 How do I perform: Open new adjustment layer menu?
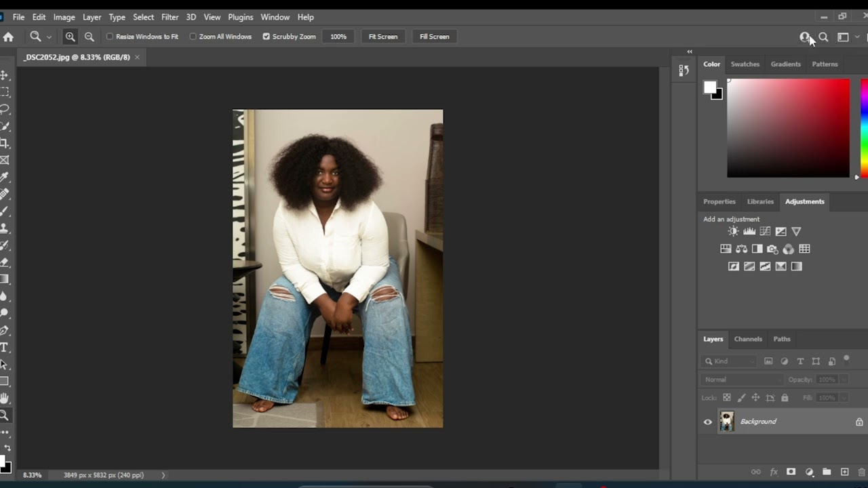pos(809,472)
